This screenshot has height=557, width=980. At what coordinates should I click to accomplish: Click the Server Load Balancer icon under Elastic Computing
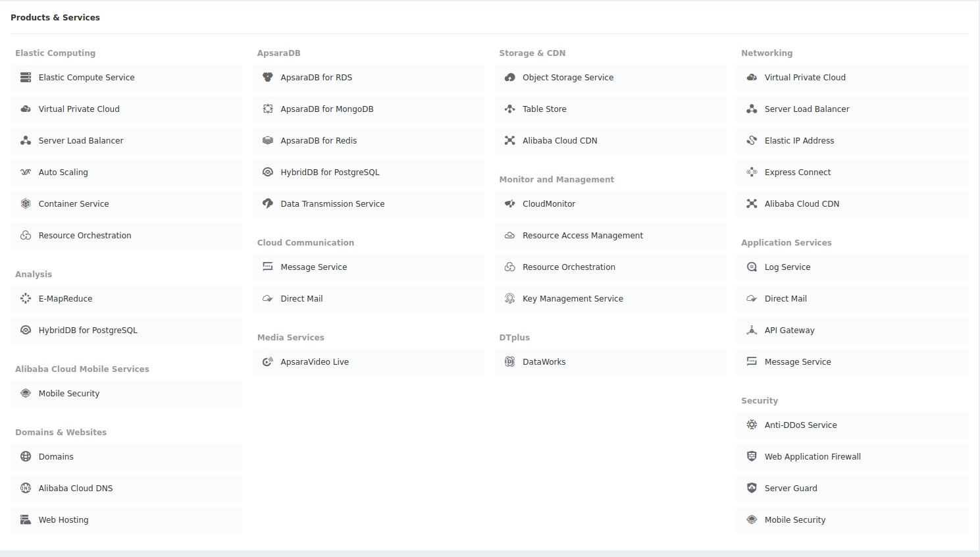coord(26,141)
